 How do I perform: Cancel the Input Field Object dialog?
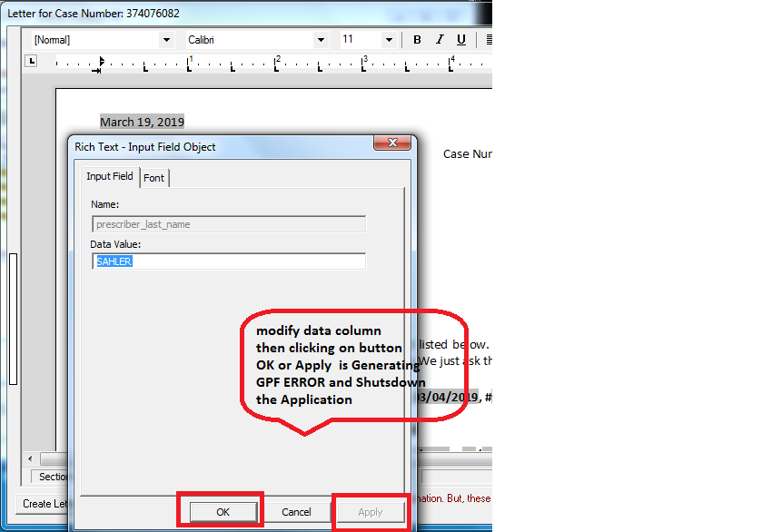click(296, 512)
